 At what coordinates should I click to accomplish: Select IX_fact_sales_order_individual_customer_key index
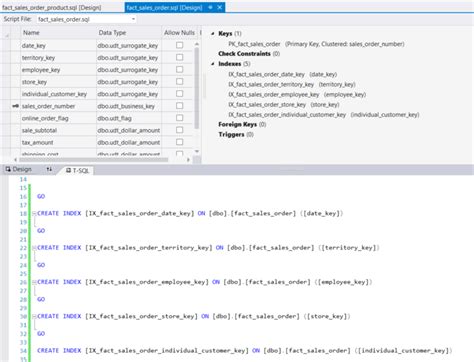[x=324, y=115]
